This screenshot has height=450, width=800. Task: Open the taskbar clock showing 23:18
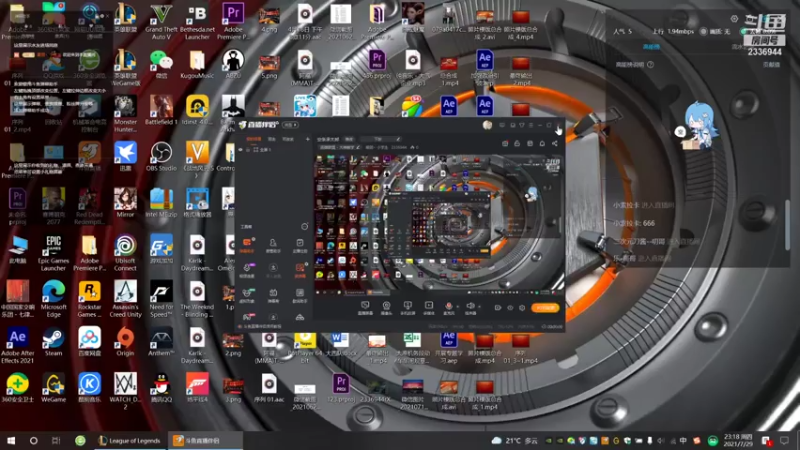coord(738,440)
